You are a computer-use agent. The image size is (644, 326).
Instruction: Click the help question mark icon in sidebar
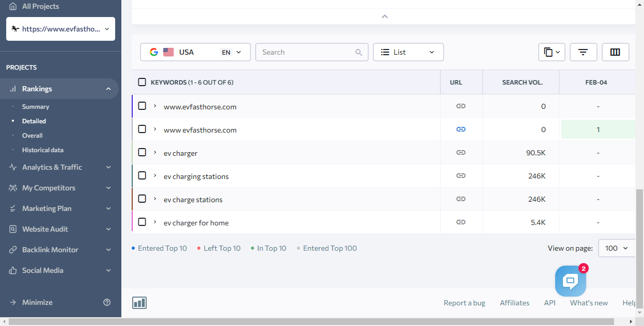[x=107, y=302]
